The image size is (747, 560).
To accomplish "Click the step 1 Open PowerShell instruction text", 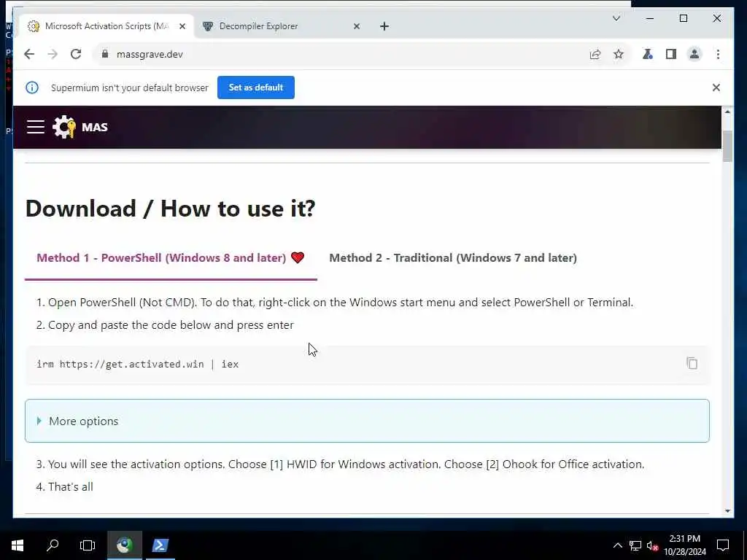I will pos(335,303).
